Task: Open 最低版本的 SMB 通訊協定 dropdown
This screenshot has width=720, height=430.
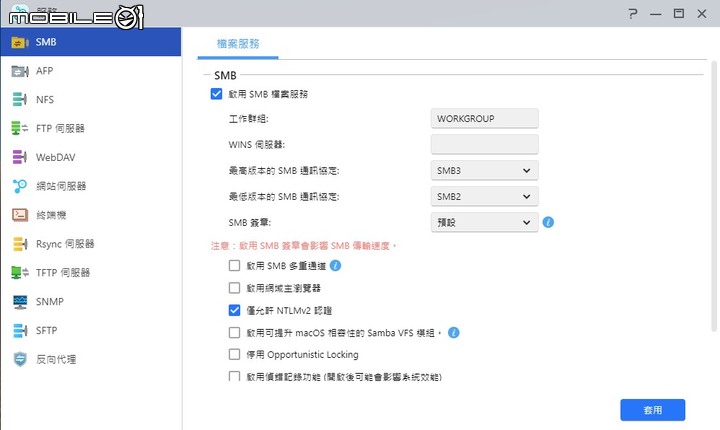Action: pyautogui.click(x=484, y=197)
